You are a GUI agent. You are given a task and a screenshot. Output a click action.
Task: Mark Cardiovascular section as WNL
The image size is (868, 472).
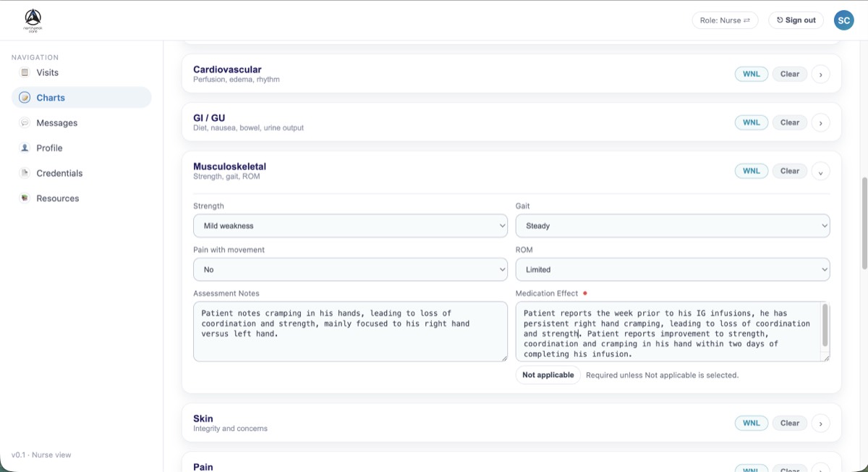751,74
